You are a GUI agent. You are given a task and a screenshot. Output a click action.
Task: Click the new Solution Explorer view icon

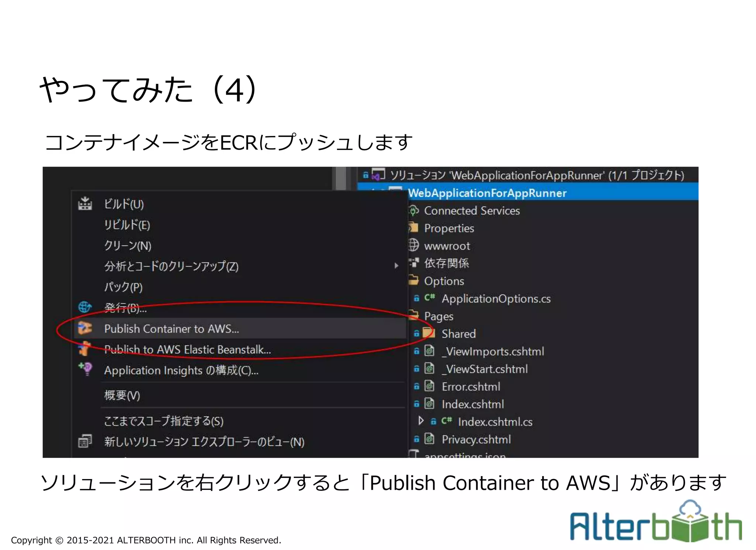[85, 441]
